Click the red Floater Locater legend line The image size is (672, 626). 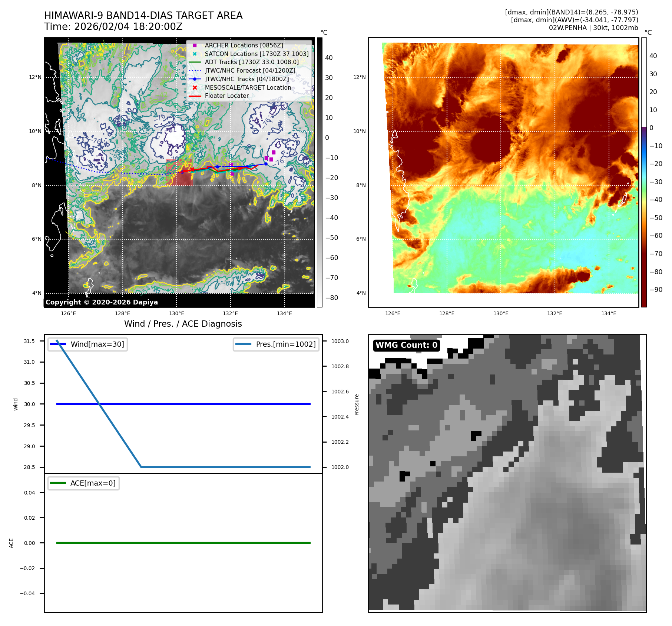click(x=195, y=96)
